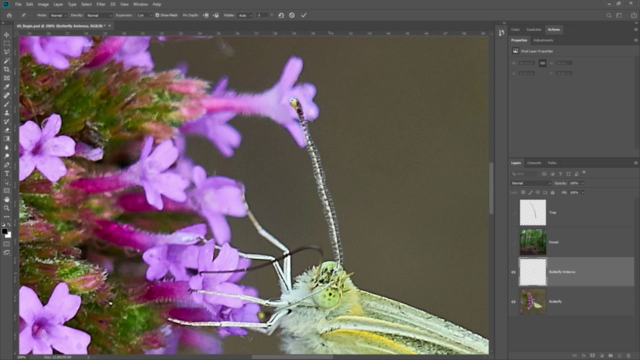Select the Pen tool

point(7,165)
